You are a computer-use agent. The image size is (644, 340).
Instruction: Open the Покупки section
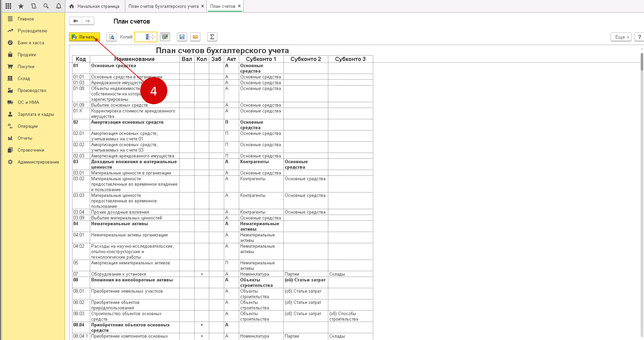point(26,66)
